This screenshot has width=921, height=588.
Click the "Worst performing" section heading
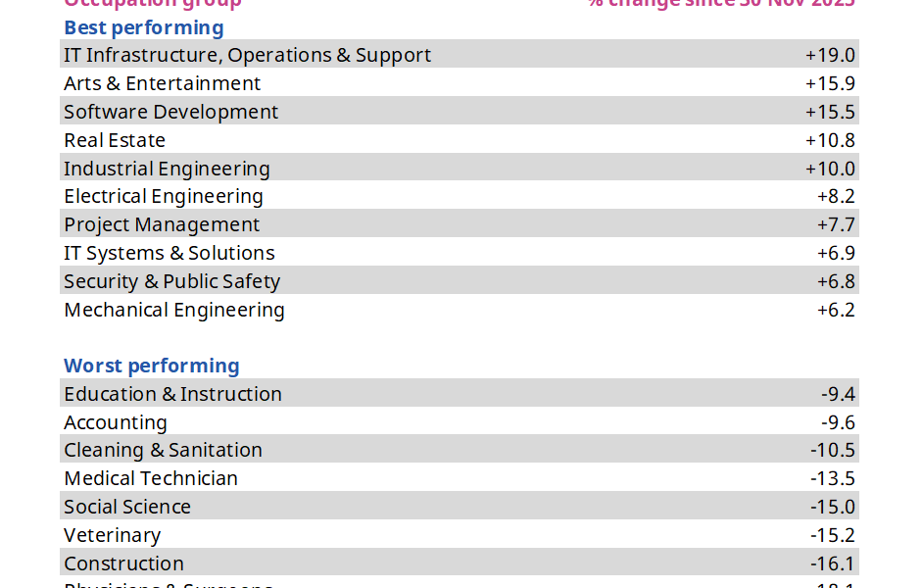(151, 366)
